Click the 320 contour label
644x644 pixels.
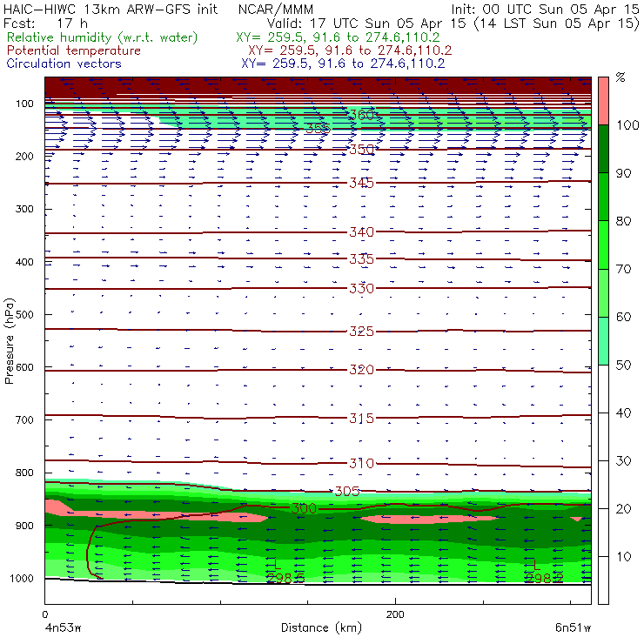[x=362, y=370]
